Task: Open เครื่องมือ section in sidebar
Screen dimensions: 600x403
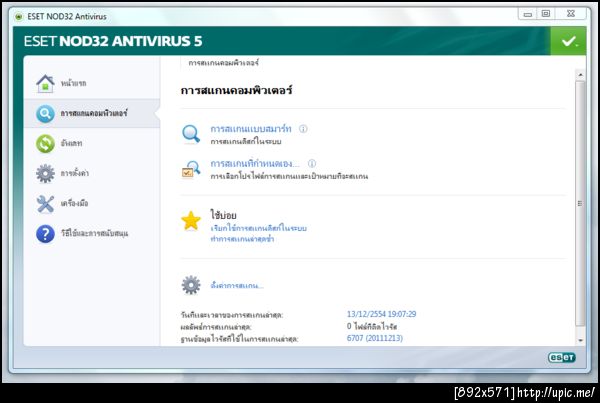Action: [74, 203]
